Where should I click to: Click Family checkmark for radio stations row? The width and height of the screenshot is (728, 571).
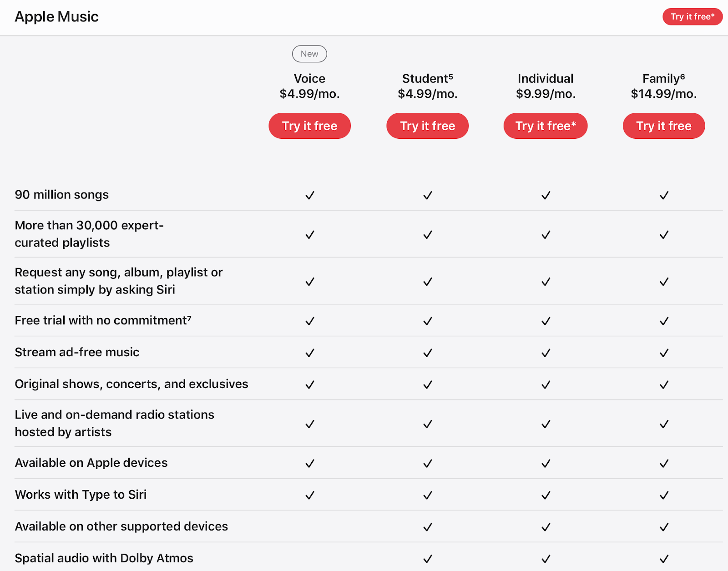[664, 424]
